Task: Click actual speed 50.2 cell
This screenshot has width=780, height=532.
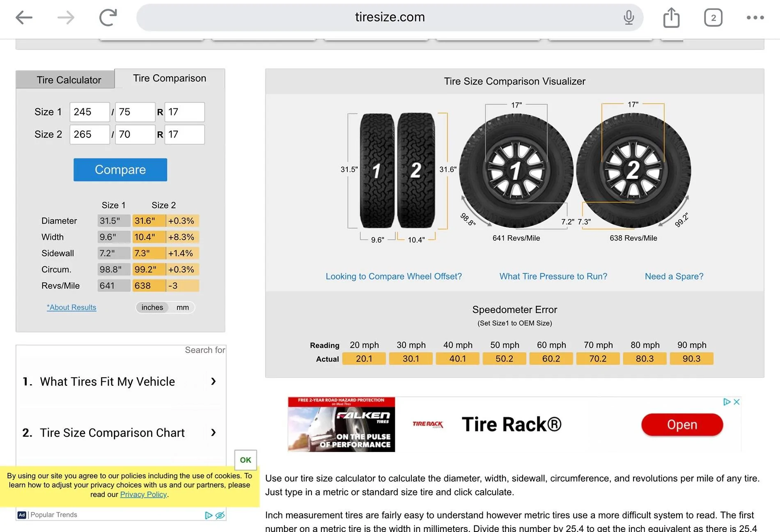Action: pos(504,359)
